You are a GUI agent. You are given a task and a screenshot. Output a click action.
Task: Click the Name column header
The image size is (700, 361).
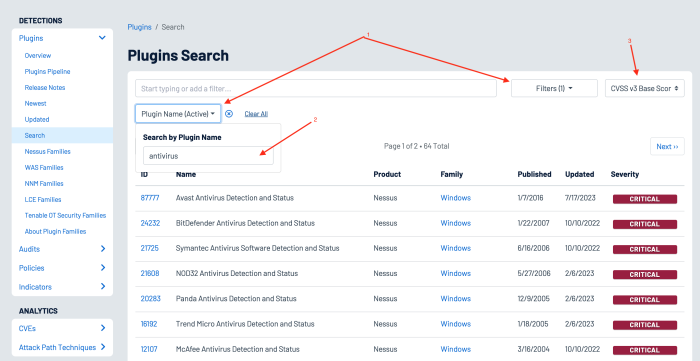click(x=186, y=174)
